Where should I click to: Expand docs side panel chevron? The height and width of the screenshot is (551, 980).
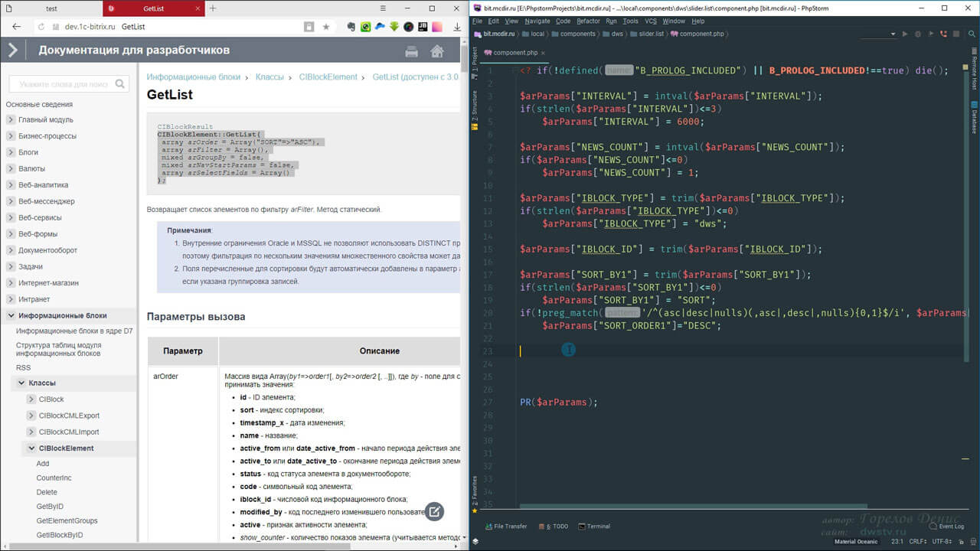[x=13, y=51]
